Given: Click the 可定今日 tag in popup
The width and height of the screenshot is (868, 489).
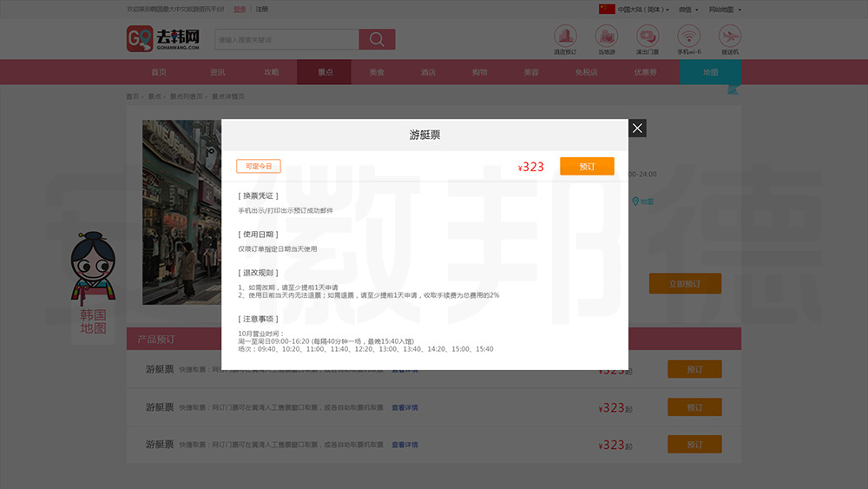Looking at the screenshot, I should point(258,167).
